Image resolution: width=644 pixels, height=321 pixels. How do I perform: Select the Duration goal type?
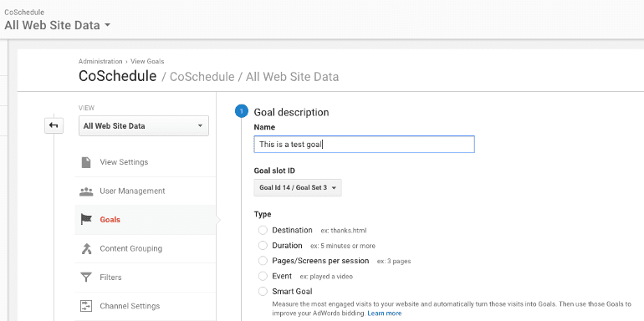pyautogui.click(x=263, y=246)
